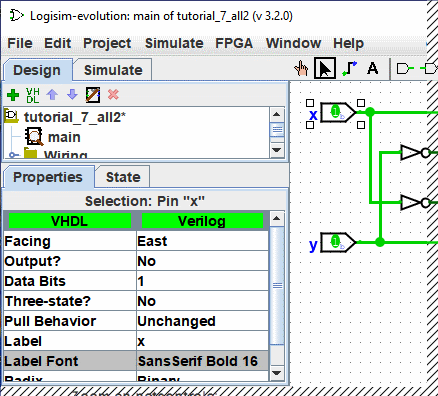The height and width of the screenshot is (396, 438).
Task: Open the Pull Behavior Unchanged dropdown
Action: [x=202, y=321]
